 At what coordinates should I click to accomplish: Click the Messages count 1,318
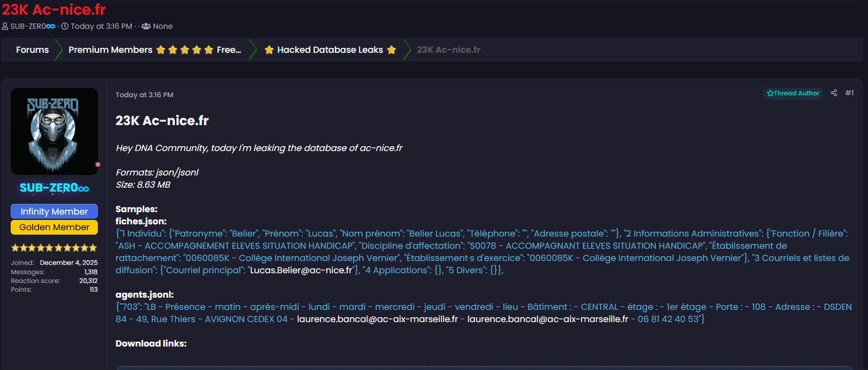(91, 272)
